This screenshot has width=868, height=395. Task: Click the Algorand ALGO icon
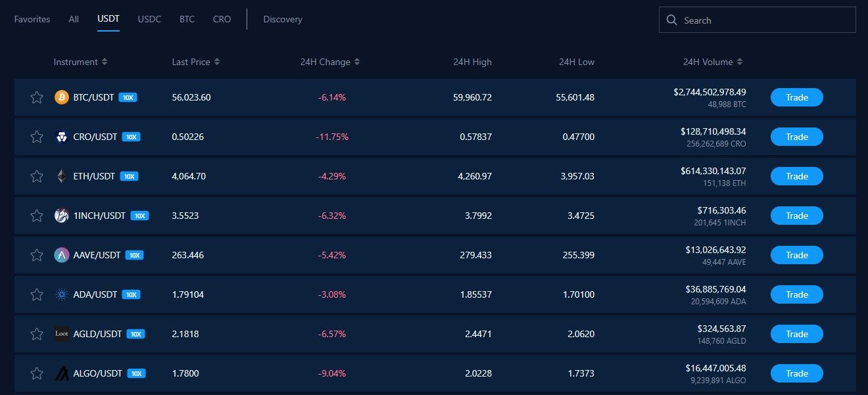pos(61,373)
